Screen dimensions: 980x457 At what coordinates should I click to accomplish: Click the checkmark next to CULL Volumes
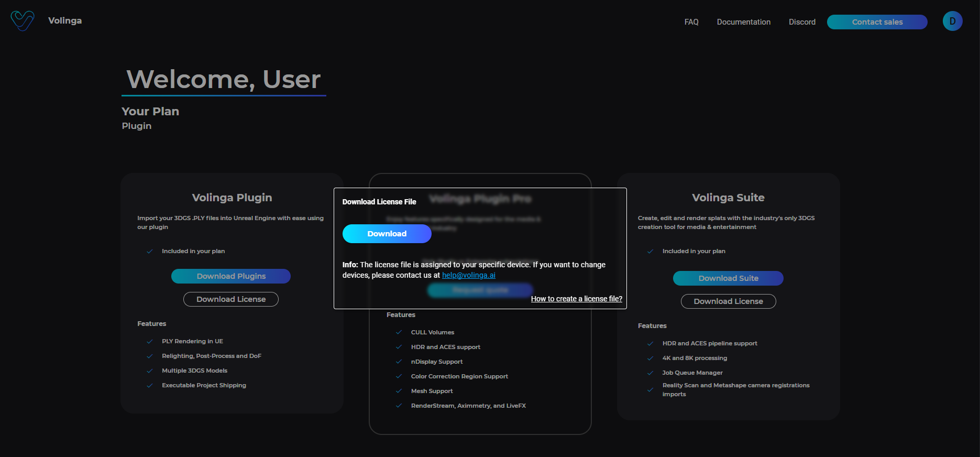(399, 333)
